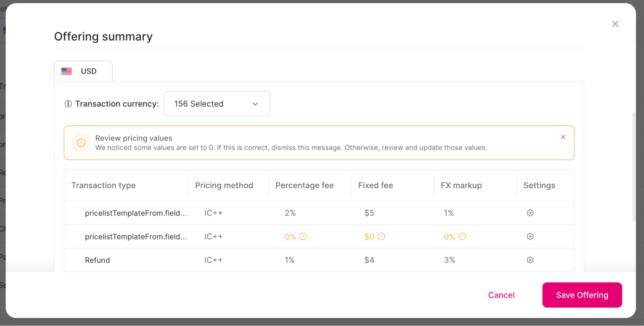Click the US flag icon on the USD tab
Image resolution: width=644 pixels, height=326 pixels.
coord(66,71)
